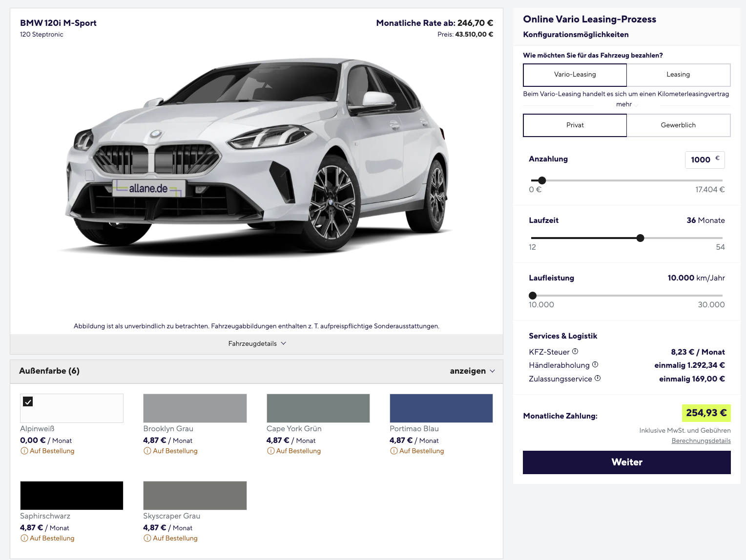Collapse Außenfarbe section via anzeigen
This screenshot has height=560, width=746.
pos(472,371)
